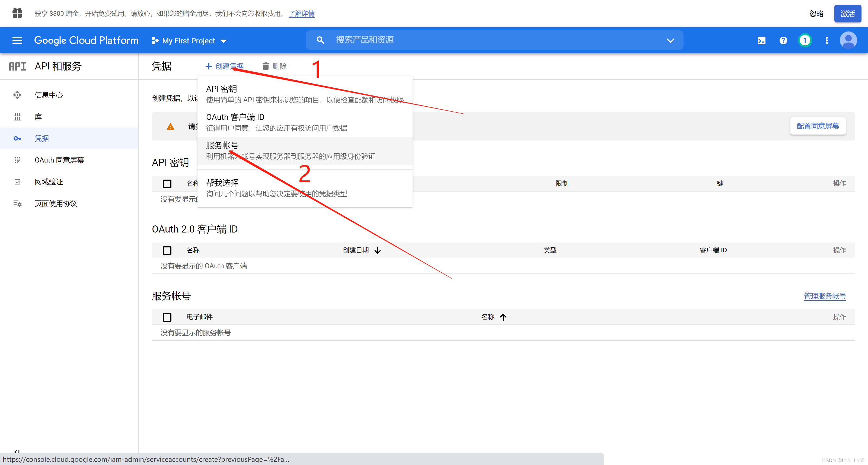Viewport: 868px width, 465px height.
Task: Check the API 密钥 table select-all checkbox
Action: tap(167, 184)
